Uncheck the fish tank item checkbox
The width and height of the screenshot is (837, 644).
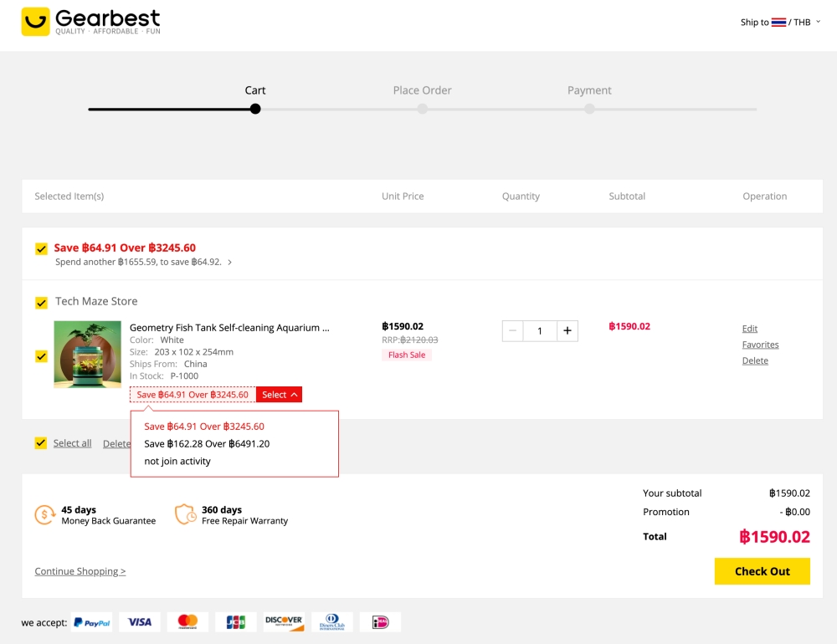coord(41,356)
